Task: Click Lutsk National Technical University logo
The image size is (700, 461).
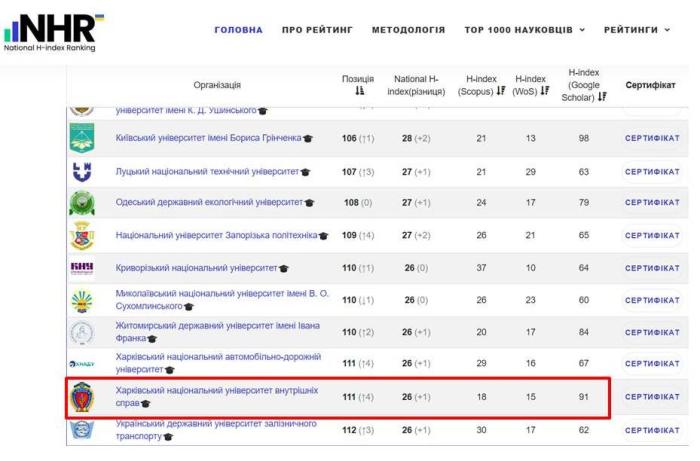Action: [81, 171]
